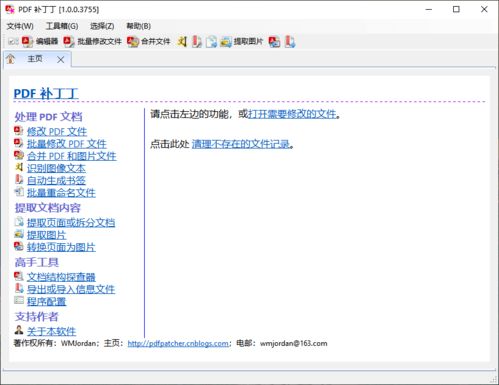Open the 文件(W) menu
Viewport: 499px width, 385px height.
[20, 26]
